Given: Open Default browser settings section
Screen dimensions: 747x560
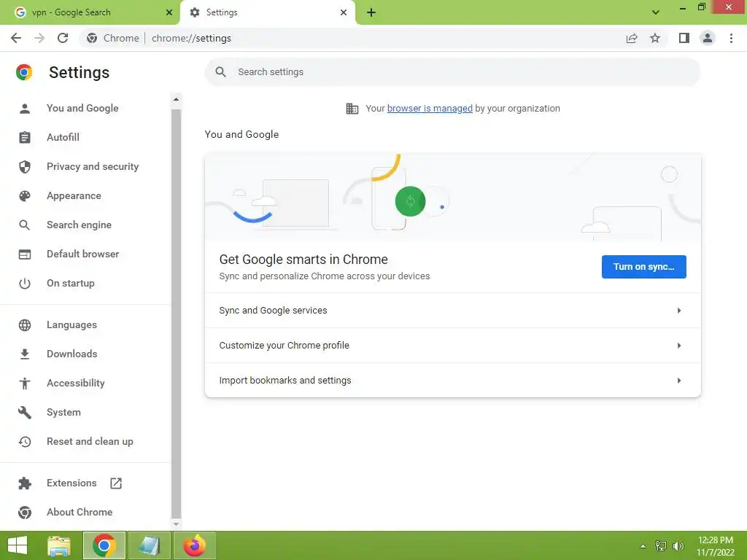Looking at the screenshot, I should [83, 254].
